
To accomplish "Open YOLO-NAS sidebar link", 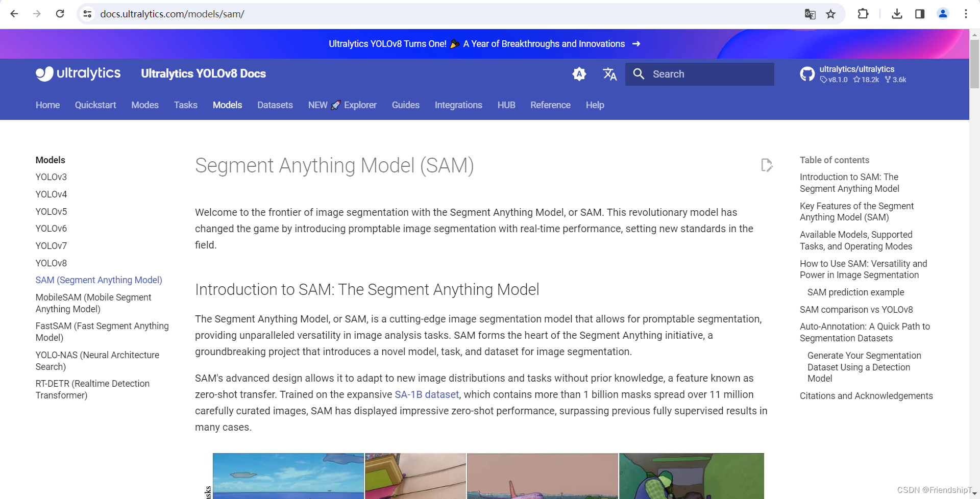I will pyautogui.click(x=97, y=361).
